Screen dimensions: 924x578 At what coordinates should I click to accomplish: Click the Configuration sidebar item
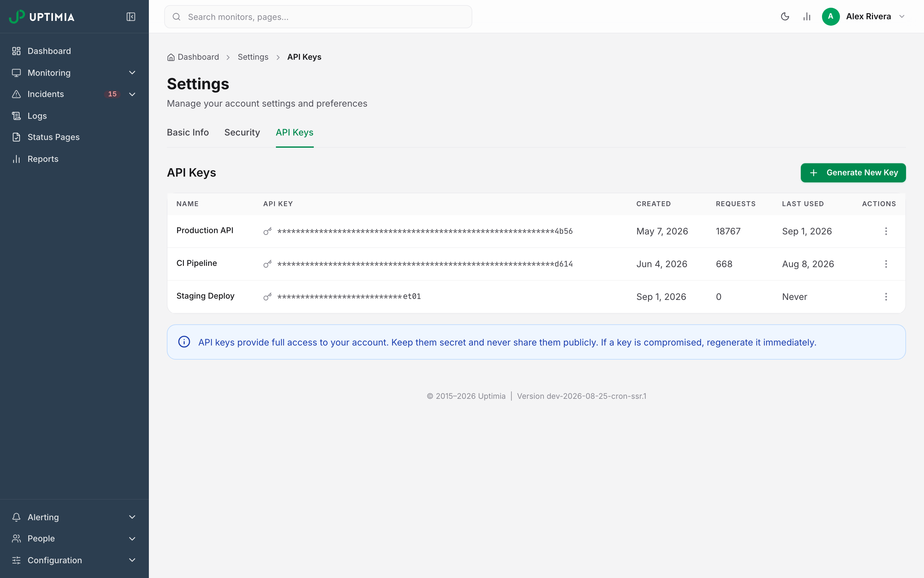pyautogui.click(x=74, y=560)
